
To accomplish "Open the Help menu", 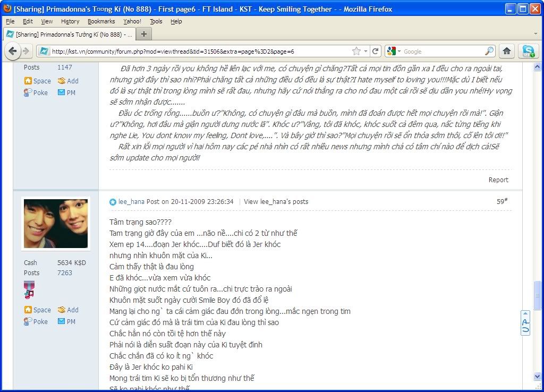I will [x=176, y=21].
